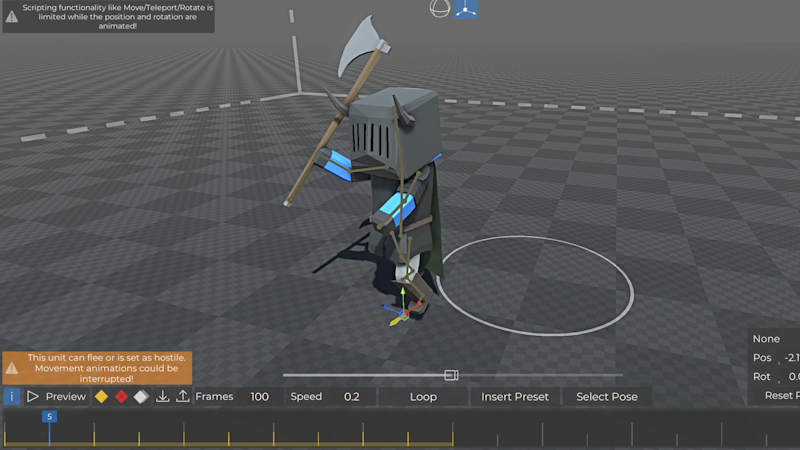Click the import animation download icon
Viewport: 800px width, 450px height.
tap(163, 397)
